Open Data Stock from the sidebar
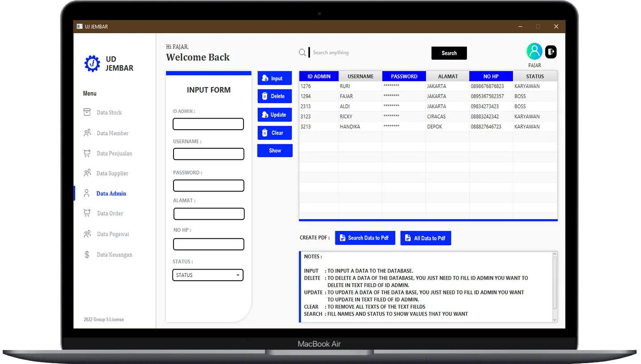The image size is (641, 364). [x=109, y=113]
